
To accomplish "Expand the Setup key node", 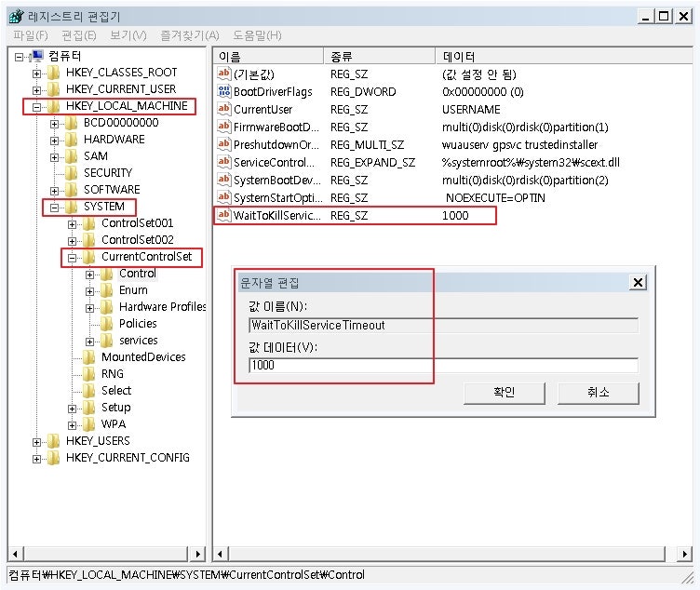I will (72, 409).
